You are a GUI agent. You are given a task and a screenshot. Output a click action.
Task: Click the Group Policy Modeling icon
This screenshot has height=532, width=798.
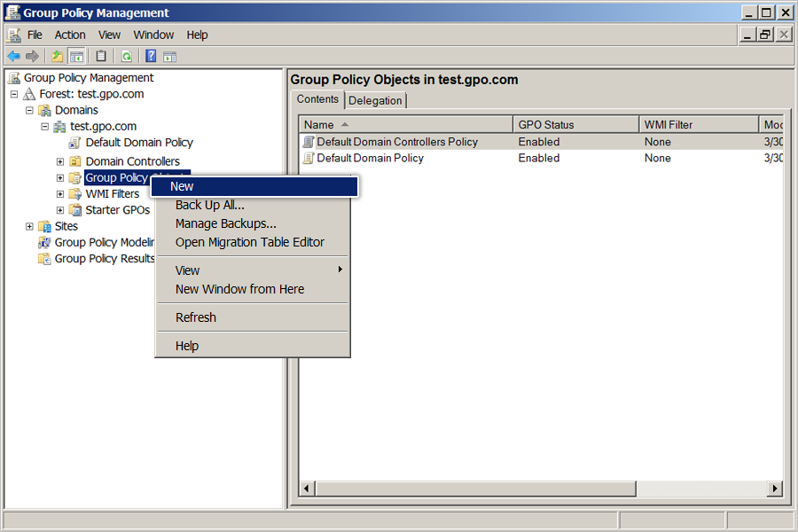(45, 242)
